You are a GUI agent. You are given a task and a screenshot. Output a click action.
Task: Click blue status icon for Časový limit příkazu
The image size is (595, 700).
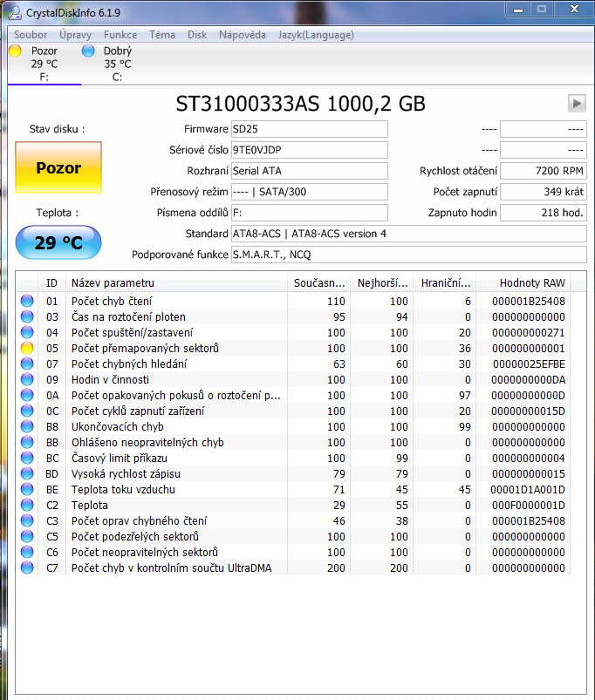27,458
